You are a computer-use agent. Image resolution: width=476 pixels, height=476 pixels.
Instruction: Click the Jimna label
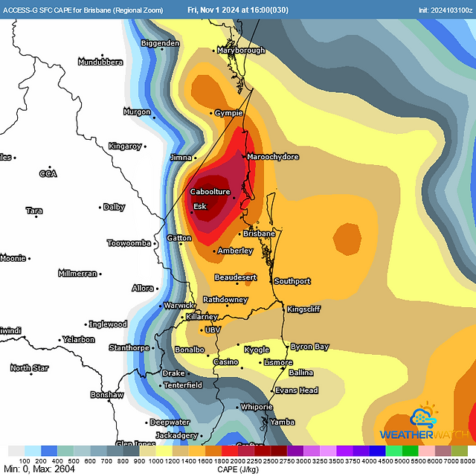click(181, 157)
